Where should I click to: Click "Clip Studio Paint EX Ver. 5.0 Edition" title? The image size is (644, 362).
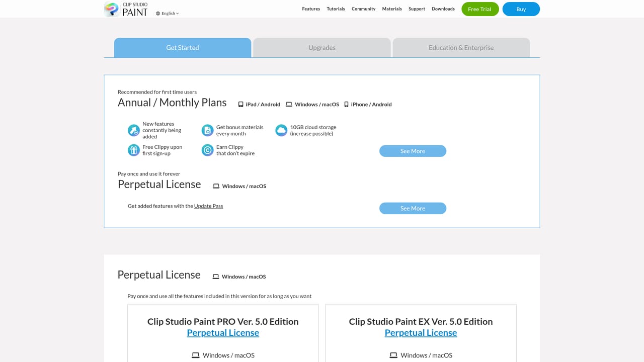tap(421, 322)
